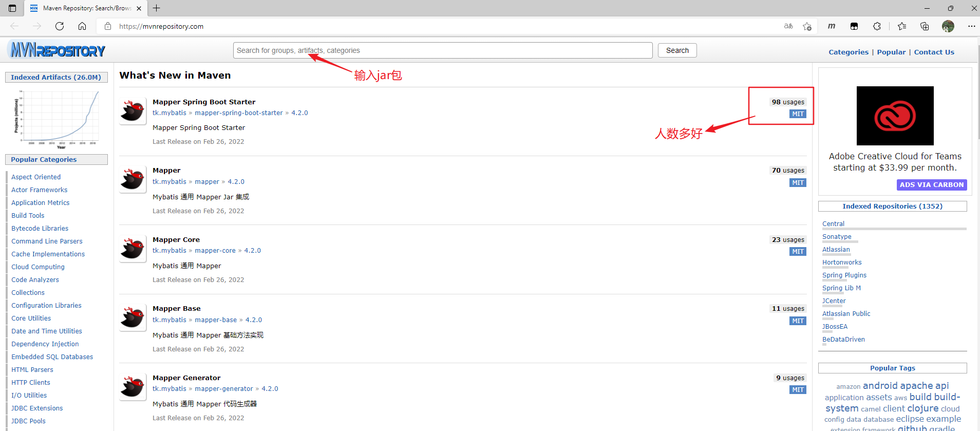Open the Collections icon
Viewport: 980px width, 431px height.
925,26
